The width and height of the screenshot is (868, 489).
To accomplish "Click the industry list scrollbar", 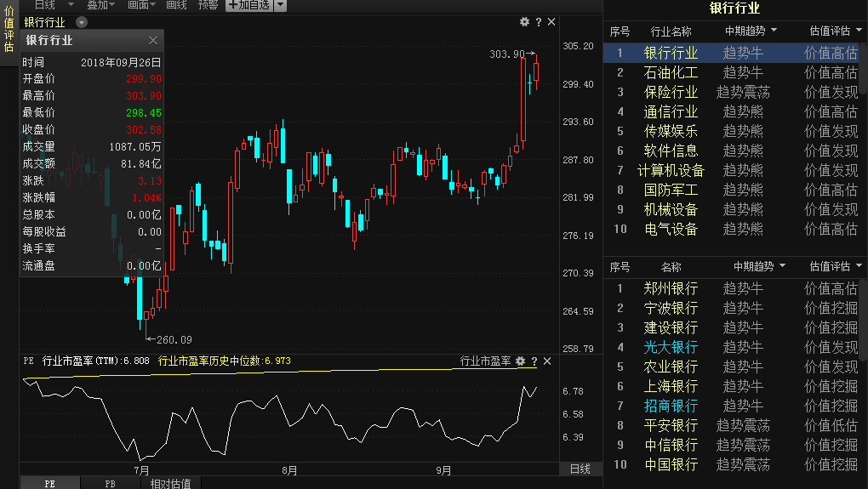I will (864, 69).
